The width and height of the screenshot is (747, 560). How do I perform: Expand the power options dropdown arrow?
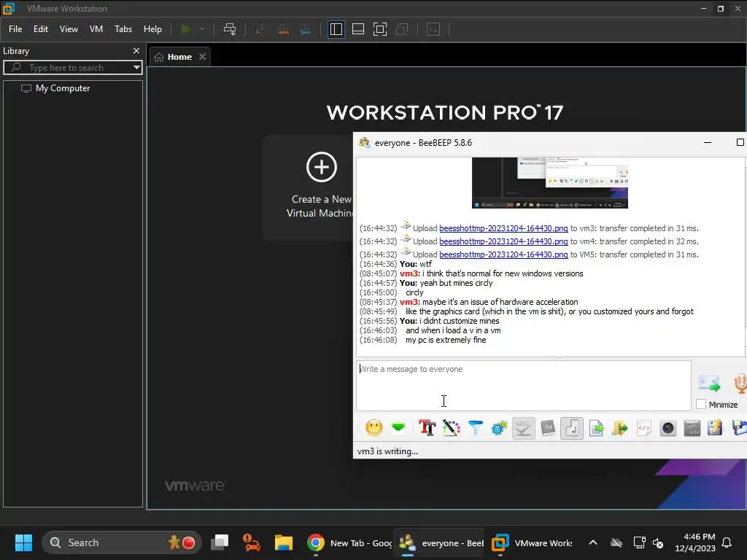(x=202, y=29)
